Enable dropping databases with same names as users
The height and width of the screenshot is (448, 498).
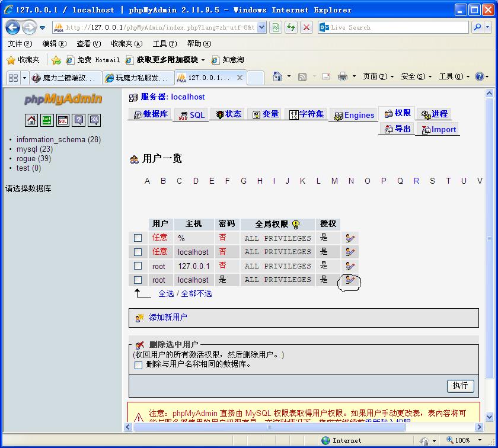point(138,365)
